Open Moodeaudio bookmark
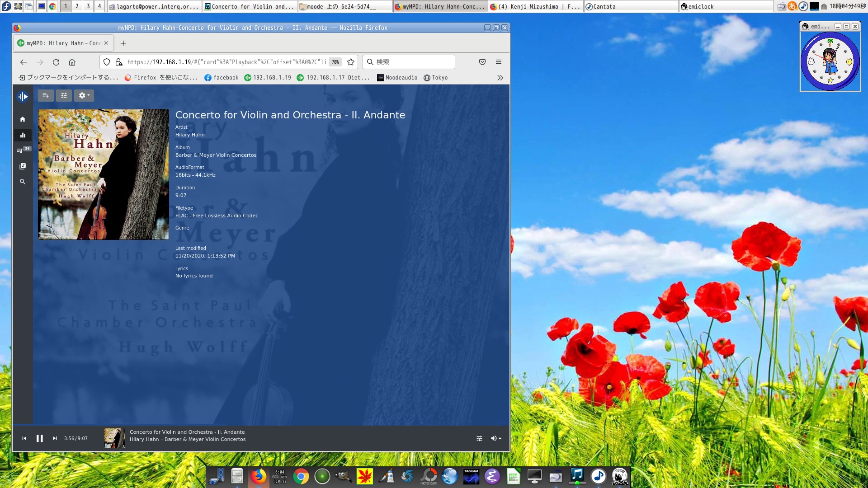 point(397,78)
